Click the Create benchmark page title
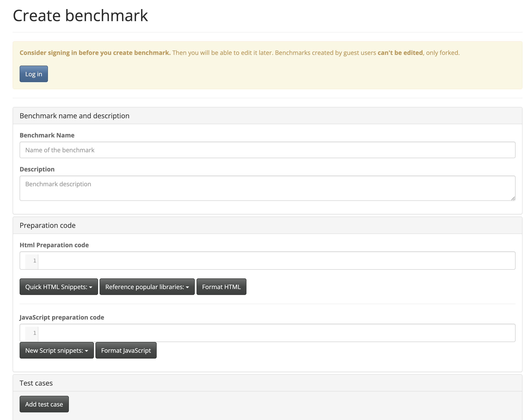 point(80,15)
